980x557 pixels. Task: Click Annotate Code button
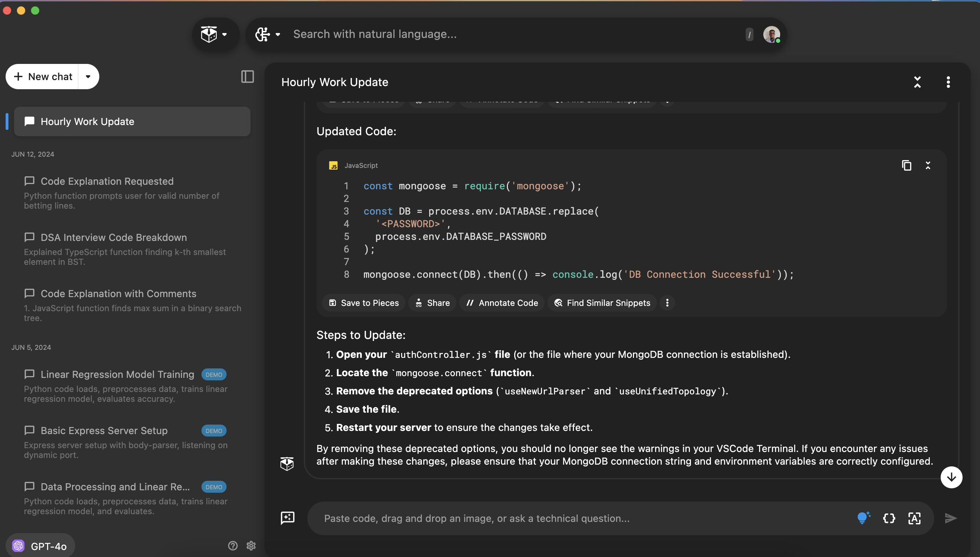(502, 303)
